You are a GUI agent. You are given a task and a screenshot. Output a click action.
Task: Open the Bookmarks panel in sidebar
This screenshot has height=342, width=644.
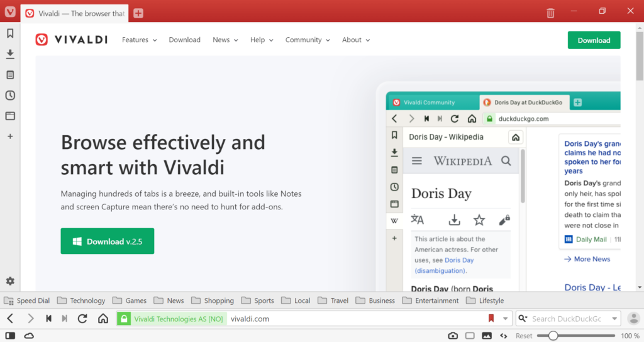click(x=10, y=33)
